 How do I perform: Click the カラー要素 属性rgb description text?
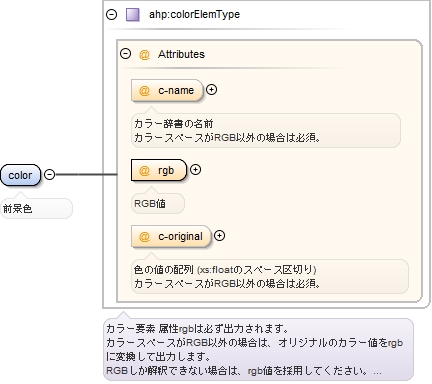click(x=197, y=329)
